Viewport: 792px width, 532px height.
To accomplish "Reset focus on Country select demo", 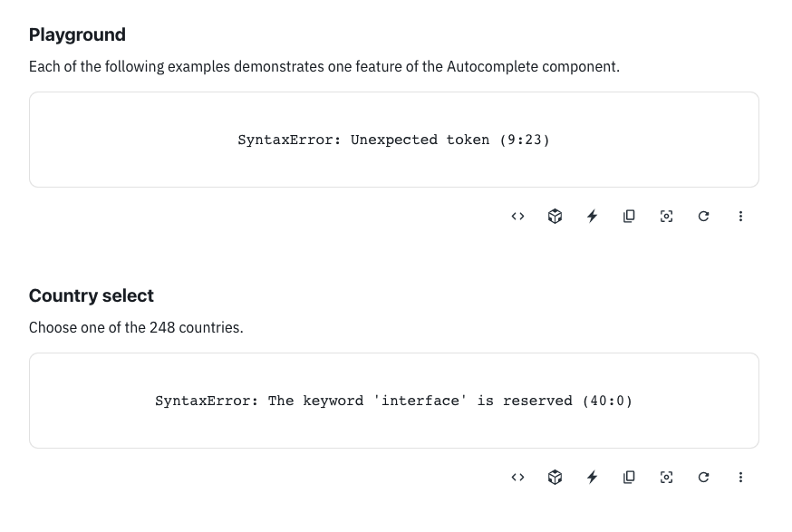I will point(666,477).
